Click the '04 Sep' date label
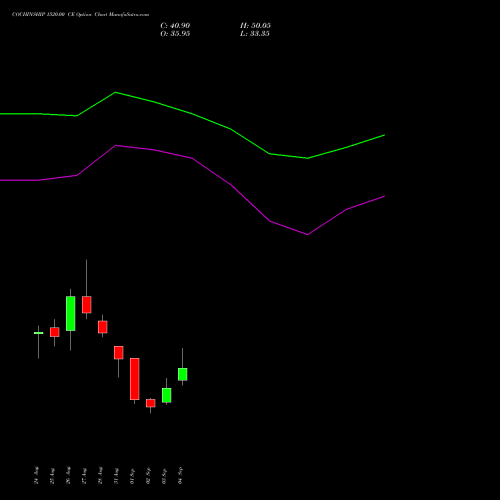The height and width of the screenshot is (500, 500). click(x=180, y=475)
